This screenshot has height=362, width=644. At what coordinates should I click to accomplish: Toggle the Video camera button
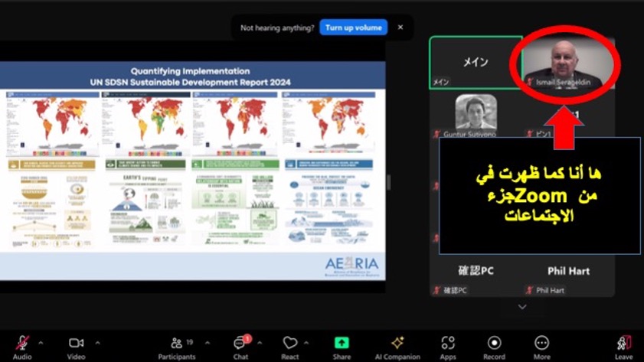click(76, 343)
